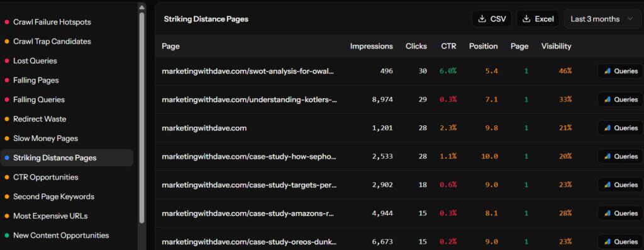Click the case-study-how-sepho page URL
Screen dimensions: 644x250
coord(249,156)
